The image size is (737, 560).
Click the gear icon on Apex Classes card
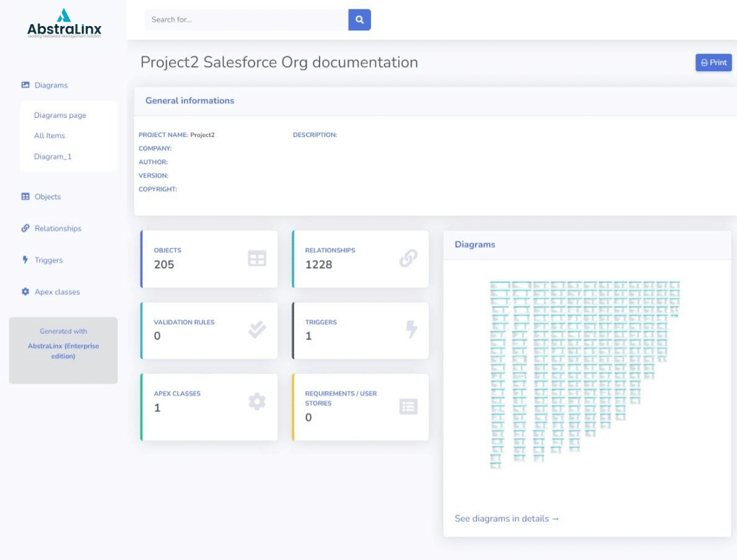pos(257,402)
